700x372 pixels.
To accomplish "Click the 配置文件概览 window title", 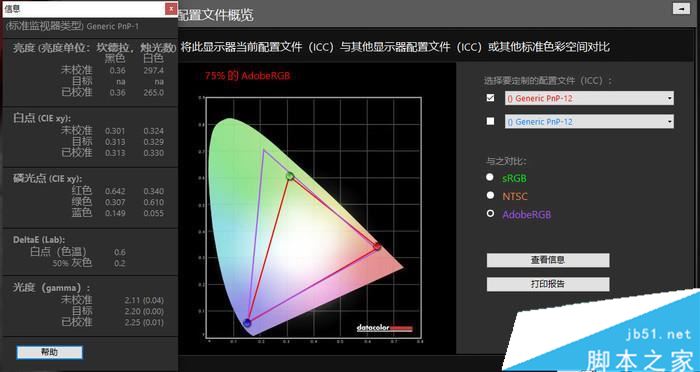I will (216, 15).
